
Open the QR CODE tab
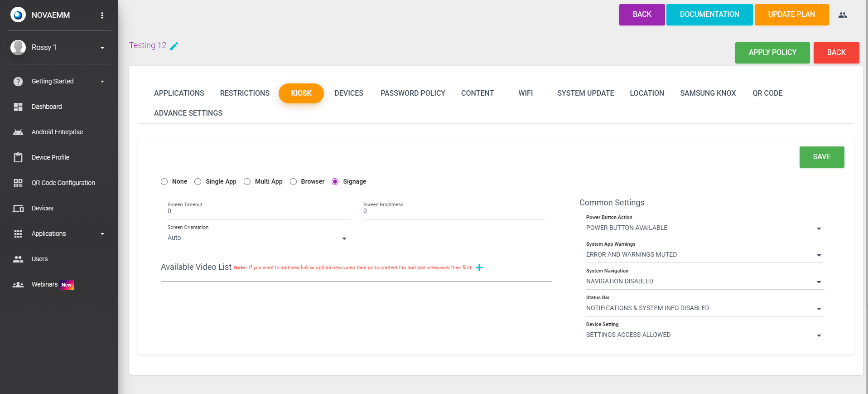click(x=767, y=93)
